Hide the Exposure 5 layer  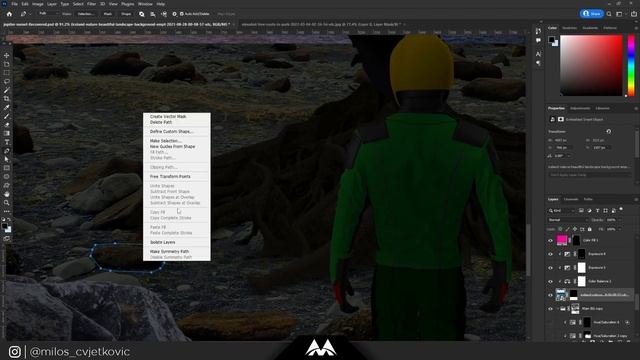coord(550,268)
